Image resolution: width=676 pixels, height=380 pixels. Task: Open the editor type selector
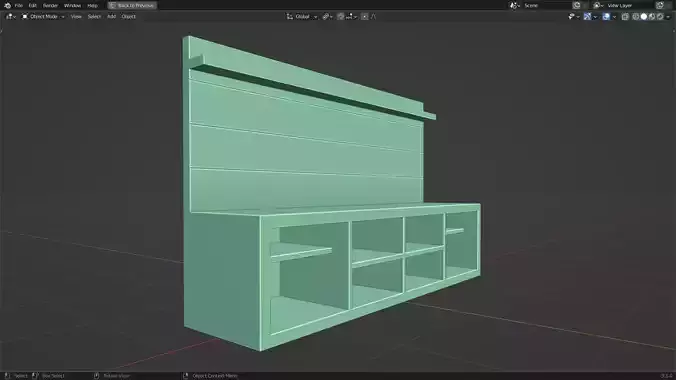click(x=10, y=16)
